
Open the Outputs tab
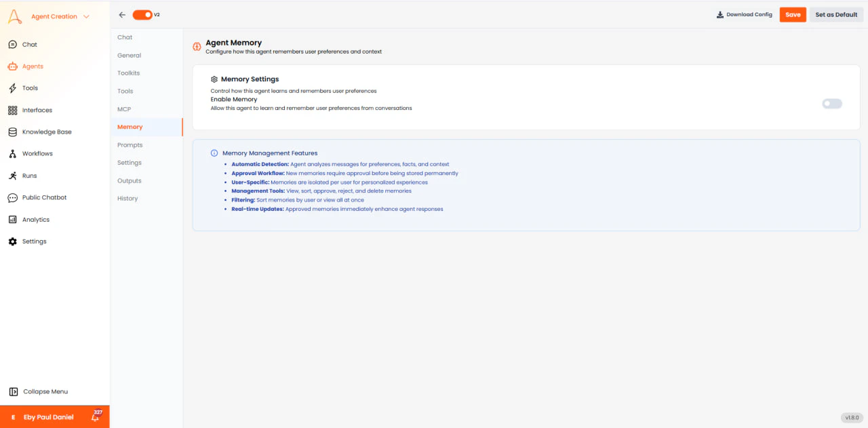(129, 181)
